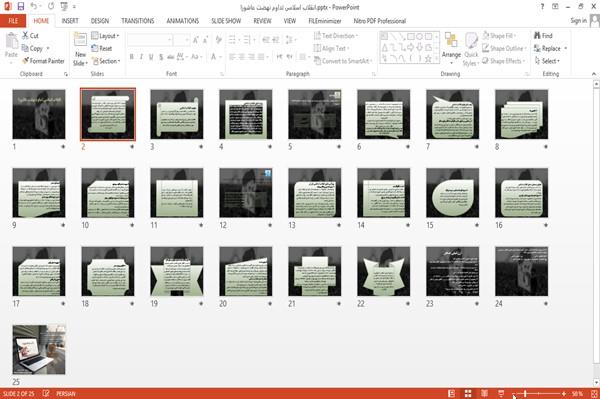Expand Align Text options
The image size is (600, 399).
(331, 48)
